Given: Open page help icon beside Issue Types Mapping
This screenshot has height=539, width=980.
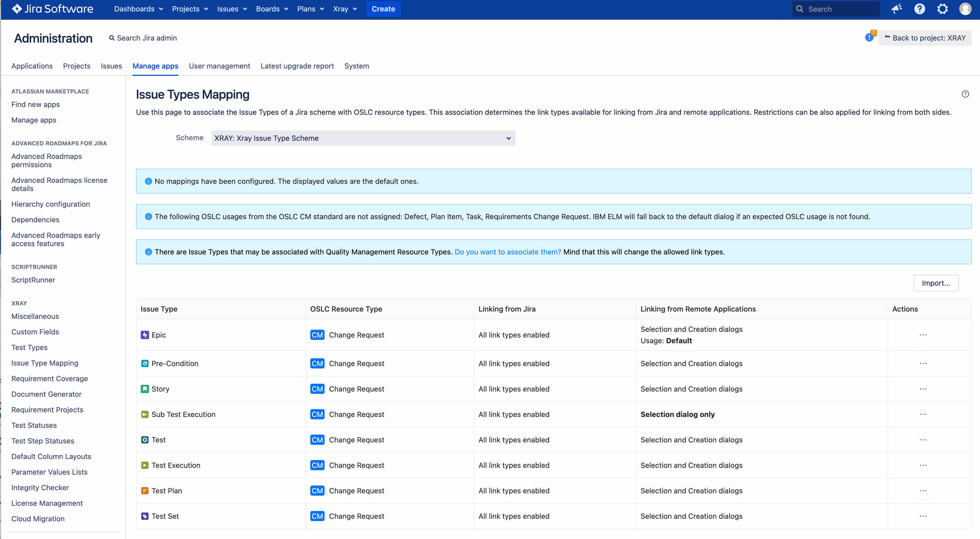Looking at the screenshot, I should click(965, 94).
